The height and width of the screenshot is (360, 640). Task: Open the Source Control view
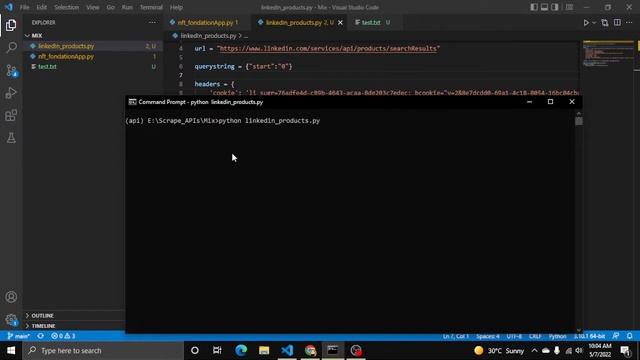pos(11,70)
